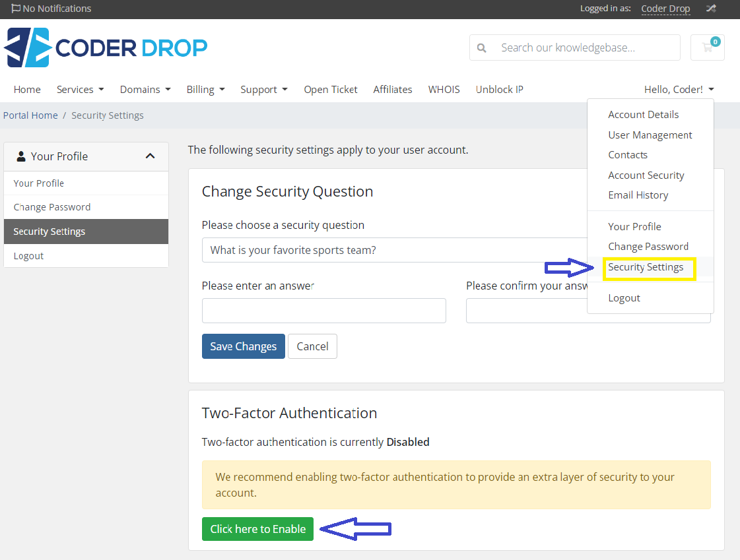Select Change Password in the dropdown menu
The height and width of the screenshot is (560, 740).
[x=648, y=247]
